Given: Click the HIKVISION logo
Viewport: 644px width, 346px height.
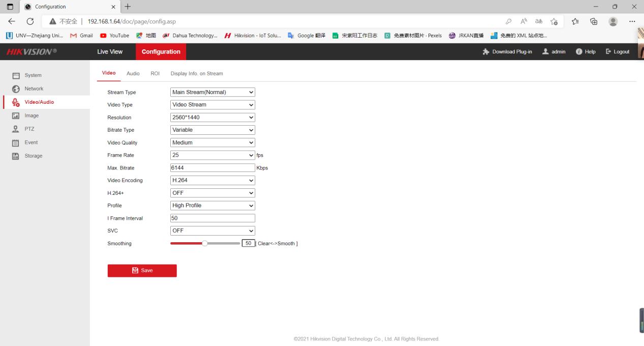Looking at the screenshot, I should point(31,52).
